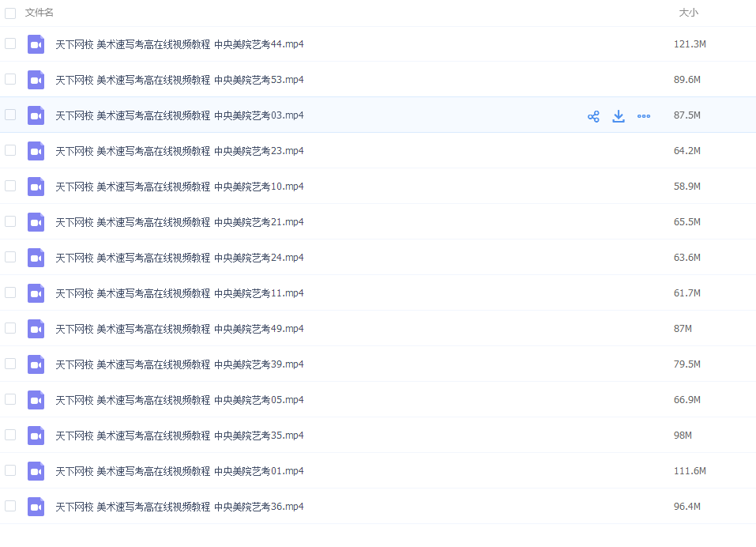Click the 89.6M size value

[687, 80]
